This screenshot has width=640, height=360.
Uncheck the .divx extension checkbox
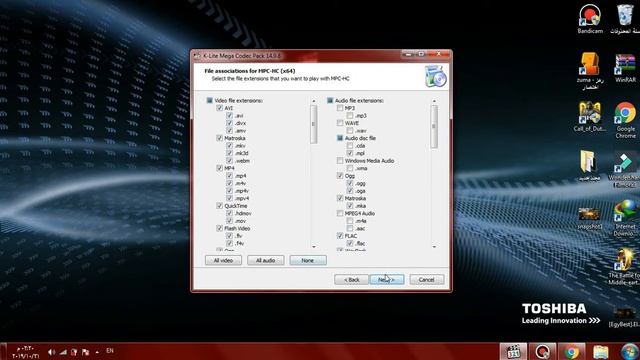tap(229, 123)
